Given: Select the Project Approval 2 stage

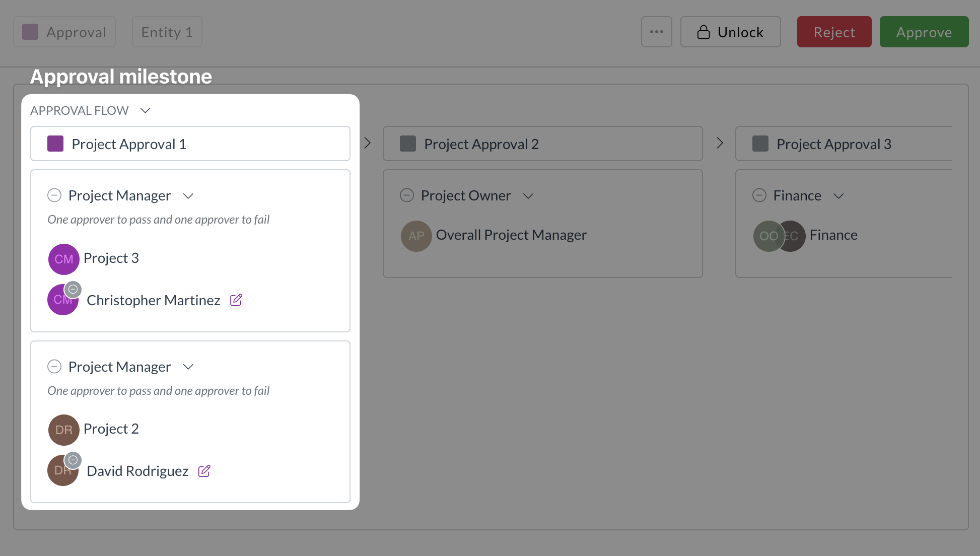Looking at the screenshot, I should pos(543,144).
